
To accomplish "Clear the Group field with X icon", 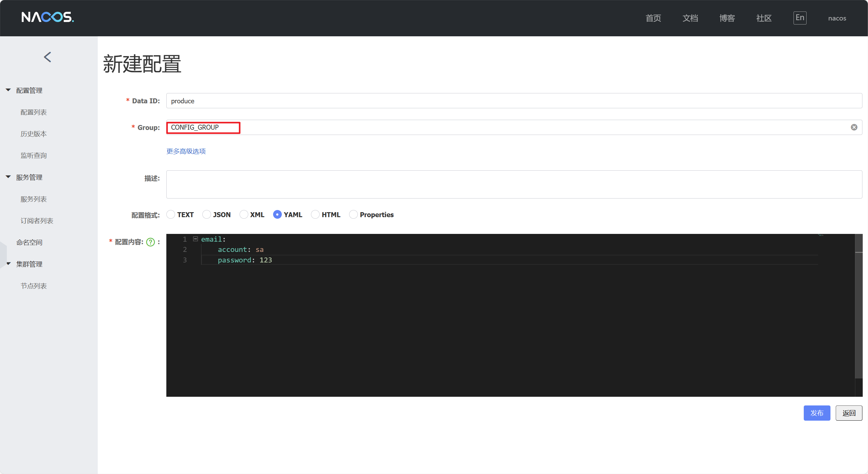I will coord(854,127).
